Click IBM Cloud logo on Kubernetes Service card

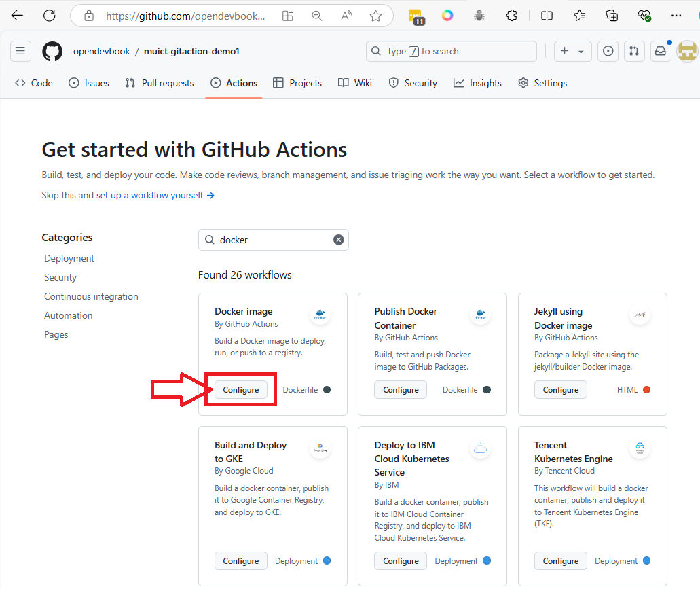(x=480, y=448)
